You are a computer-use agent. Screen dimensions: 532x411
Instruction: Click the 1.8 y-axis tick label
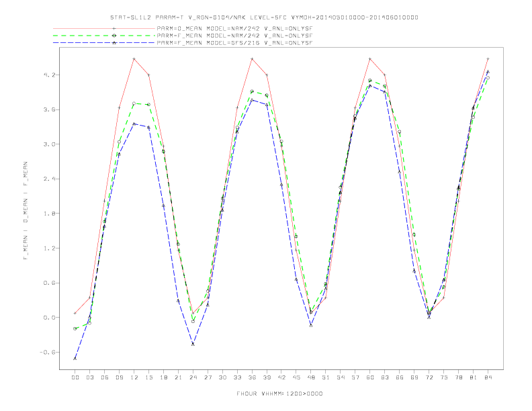[50, 214]
